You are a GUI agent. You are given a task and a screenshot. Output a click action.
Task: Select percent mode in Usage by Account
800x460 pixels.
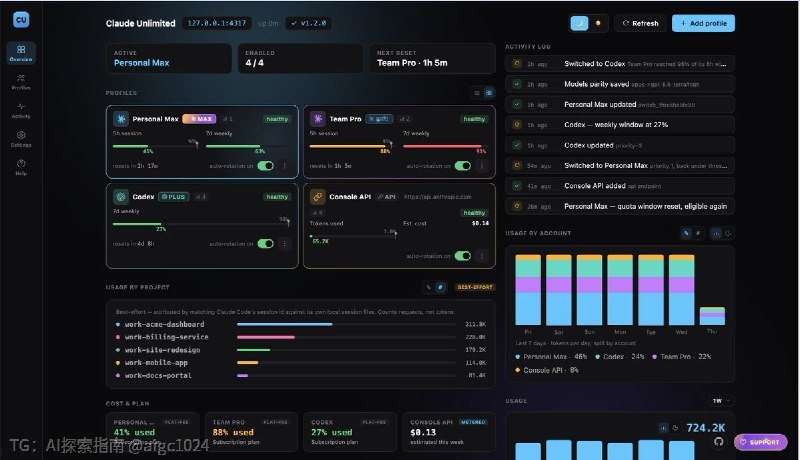(x=686, y=234)
